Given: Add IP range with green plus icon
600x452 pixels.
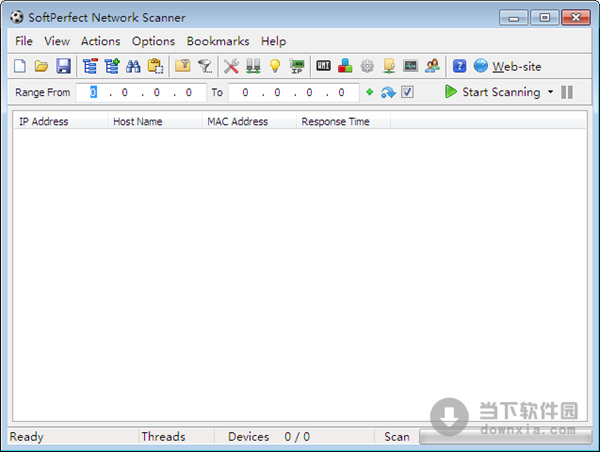Looking at the screenshot, I should pos(369,92).
